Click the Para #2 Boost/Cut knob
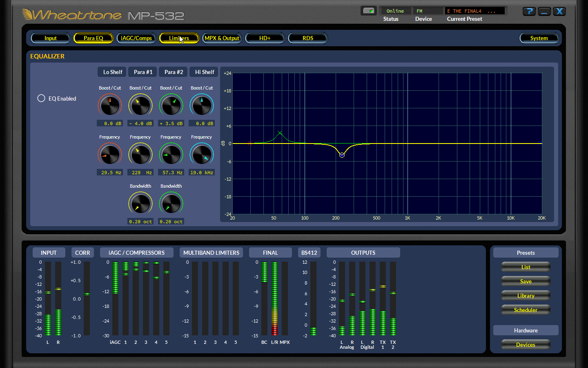The image size is (588, 368). pyautogui.click(x=171, y=105)
